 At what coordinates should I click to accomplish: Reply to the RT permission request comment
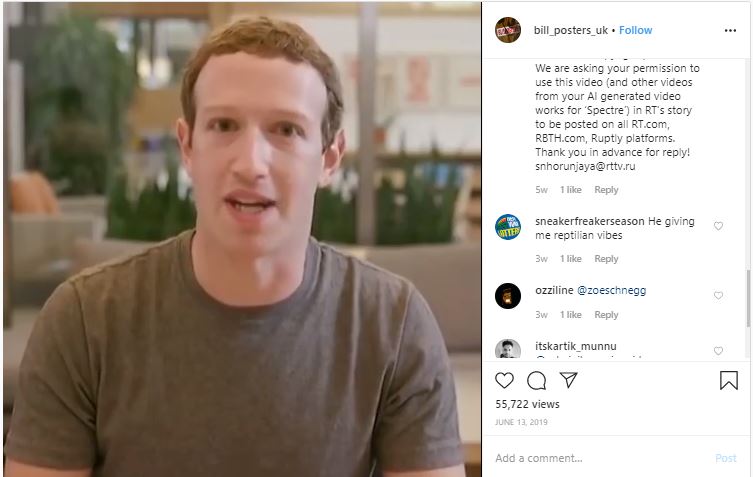[606, 190]
